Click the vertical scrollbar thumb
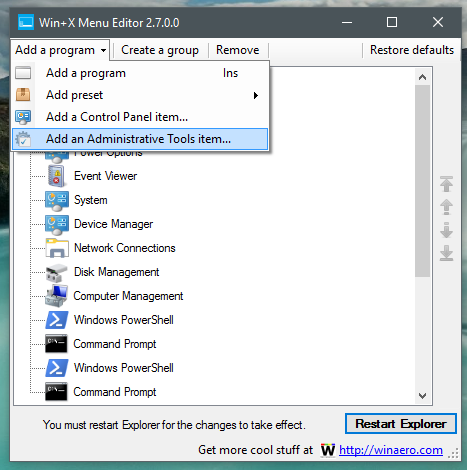This screenshot has height=470, width=467. click(x=422, y=181)
